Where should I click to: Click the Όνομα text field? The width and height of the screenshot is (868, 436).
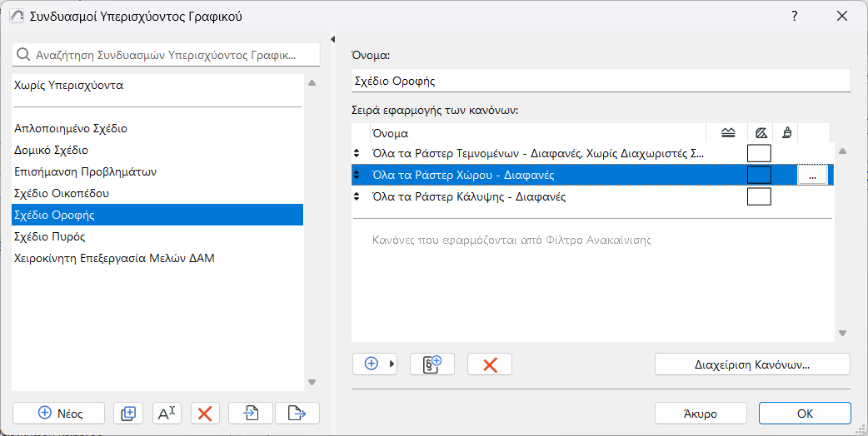601,81
